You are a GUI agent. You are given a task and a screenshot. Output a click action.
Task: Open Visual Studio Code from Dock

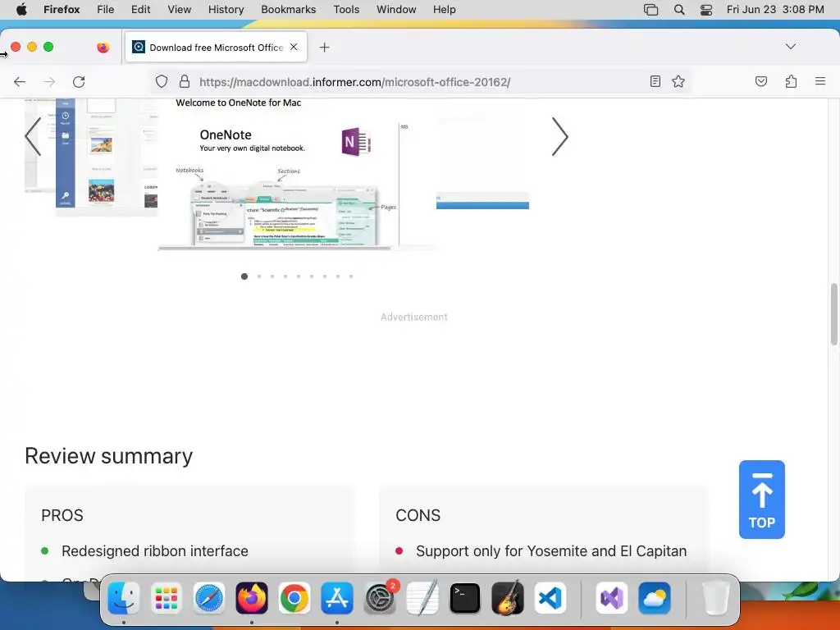[x=550, y=598]
